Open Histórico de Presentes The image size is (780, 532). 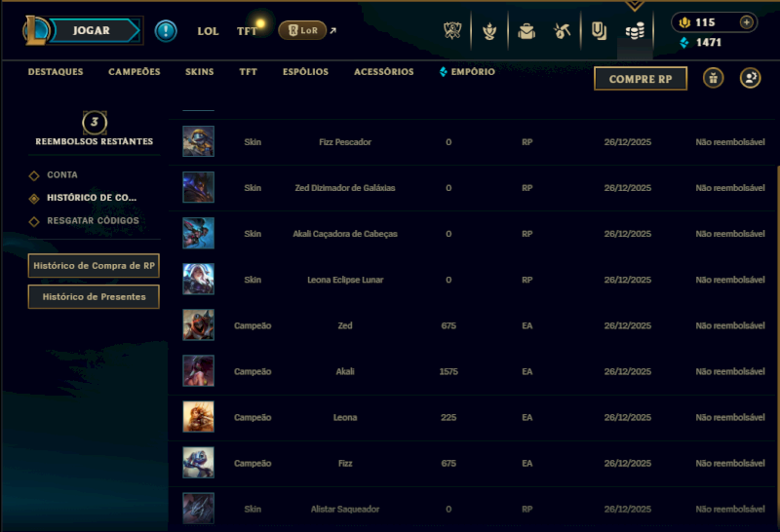(94, 297)
